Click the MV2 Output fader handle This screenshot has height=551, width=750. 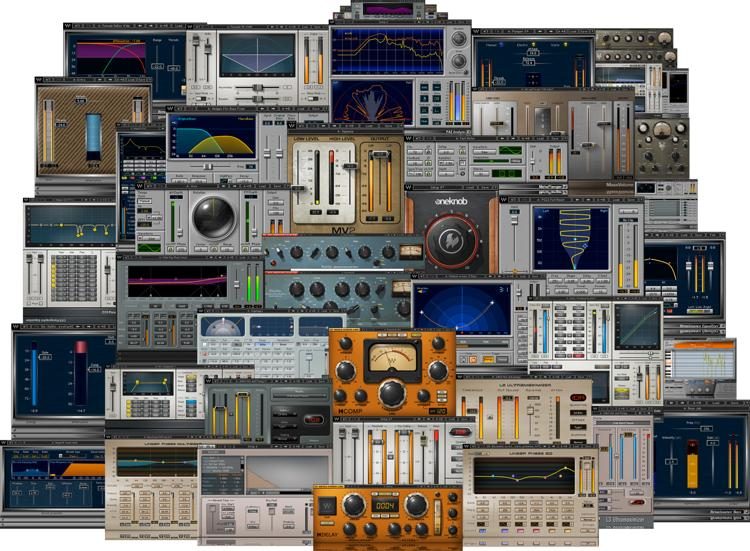pos(379,155)
